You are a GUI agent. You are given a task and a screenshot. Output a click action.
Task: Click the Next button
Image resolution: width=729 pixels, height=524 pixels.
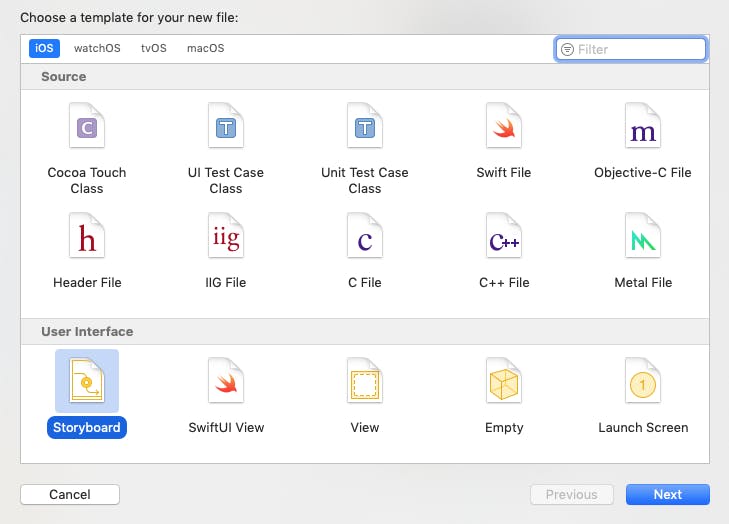[x=668, y=494]
